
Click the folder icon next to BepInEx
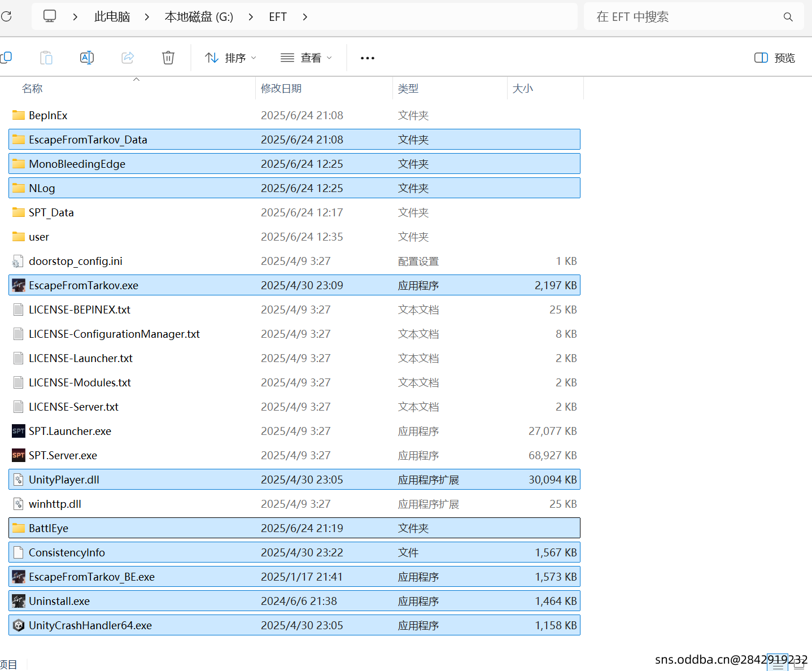point(19,115)
